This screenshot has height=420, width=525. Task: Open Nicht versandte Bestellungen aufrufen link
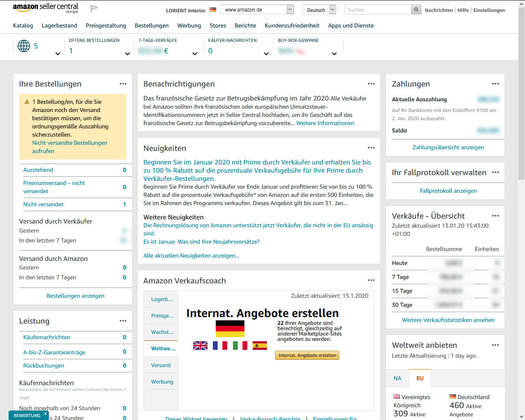click(70, 147)
